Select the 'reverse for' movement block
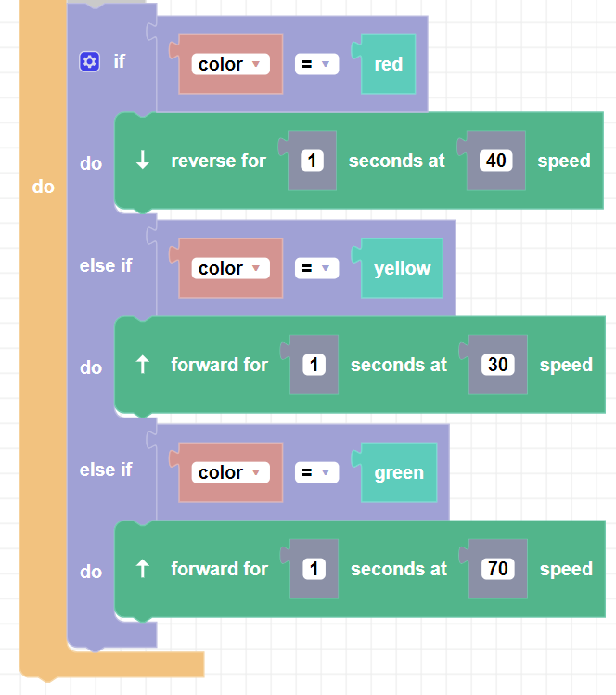Image resolution: width=616 pixels, height=695 pixels. point(218,161)
